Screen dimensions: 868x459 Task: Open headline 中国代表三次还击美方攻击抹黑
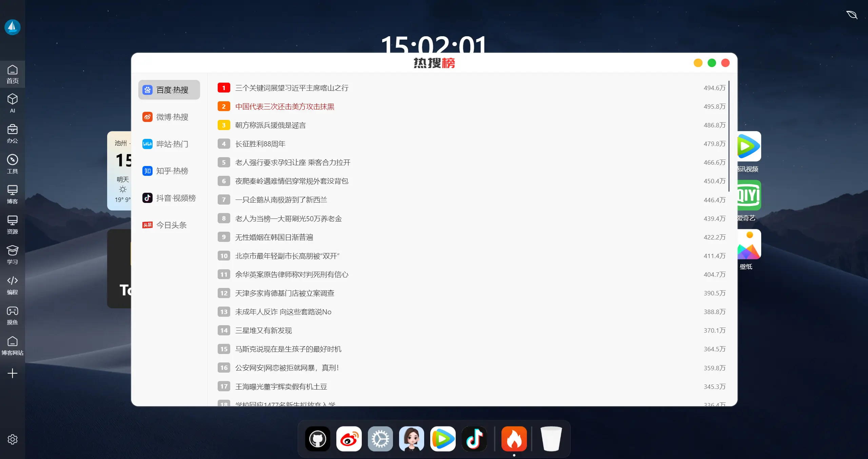click(284, 107)
